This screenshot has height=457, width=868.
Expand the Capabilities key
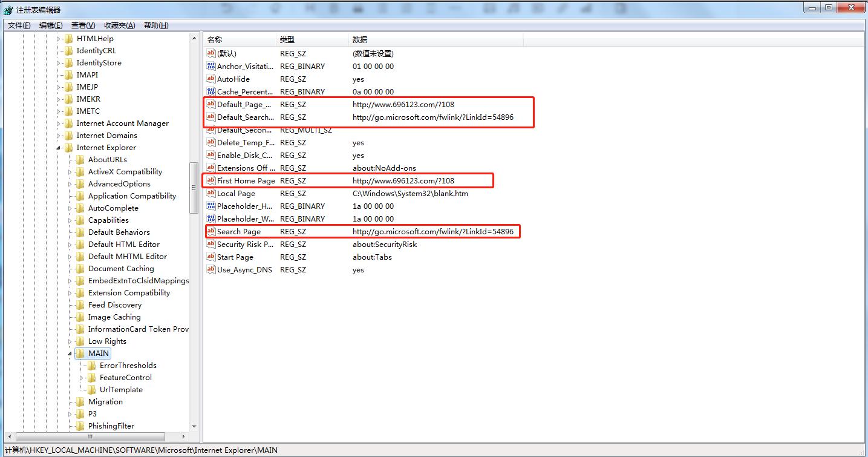[x=70, y=220]
